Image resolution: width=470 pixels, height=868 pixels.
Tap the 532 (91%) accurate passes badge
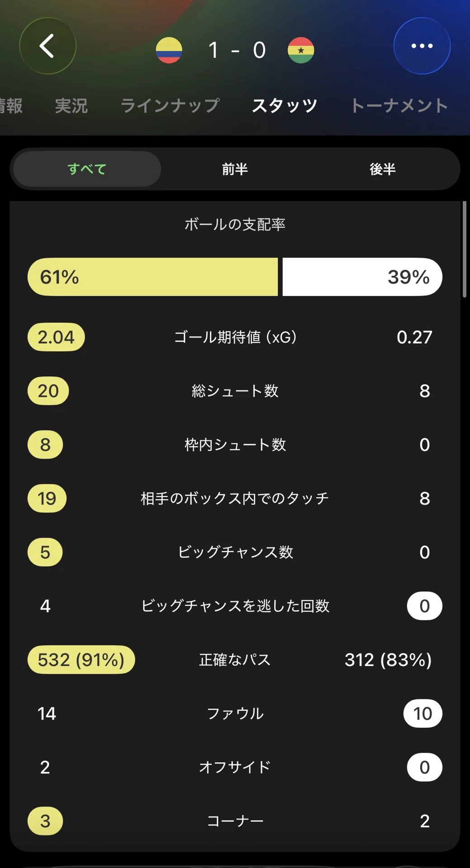pyautogui.click(x=81, y=660)
